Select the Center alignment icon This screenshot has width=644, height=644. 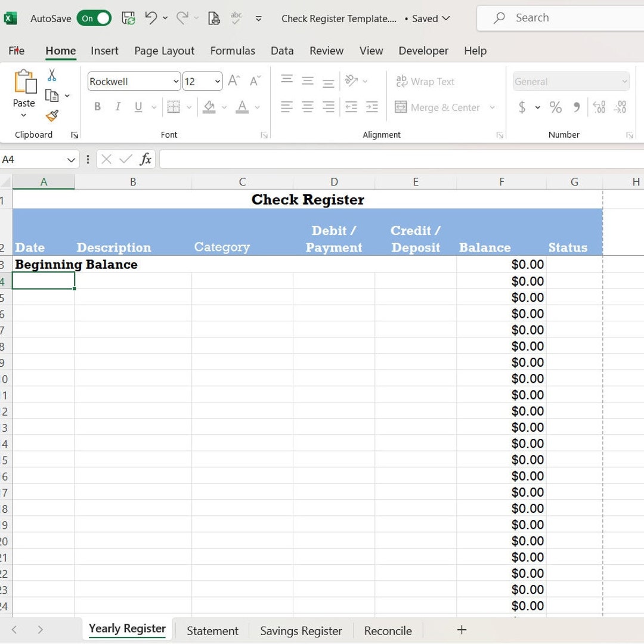tap(307, 107)
